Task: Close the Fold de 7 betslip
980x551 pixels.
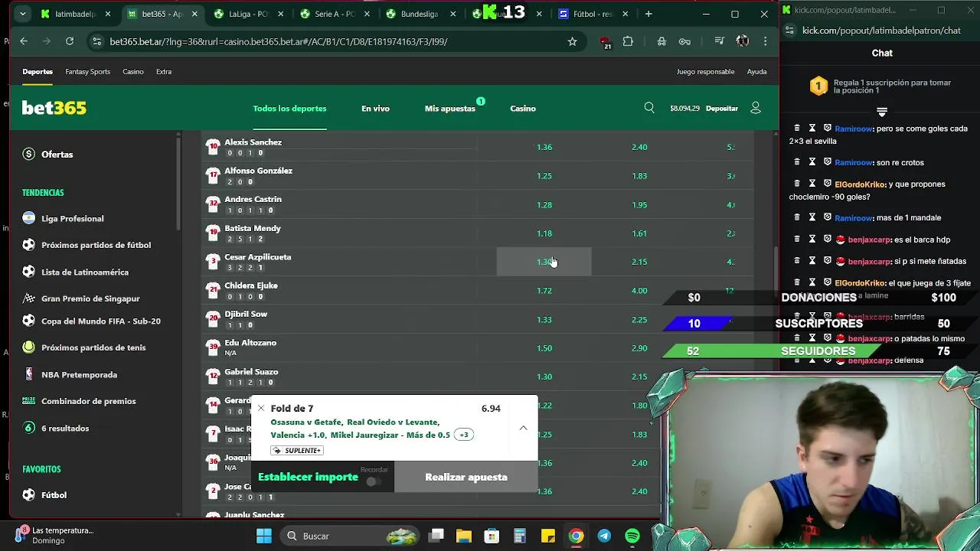Action: click(x=261, y=409)
